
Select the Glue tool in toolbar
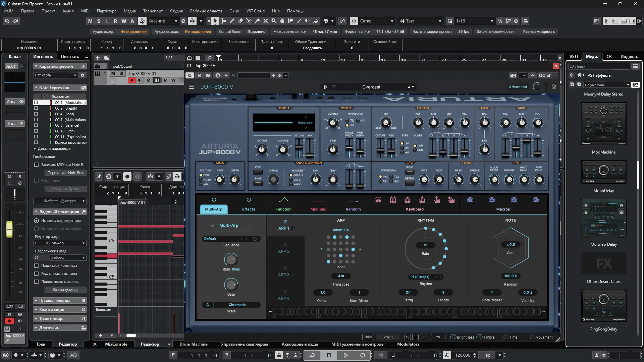pos(257,21)
